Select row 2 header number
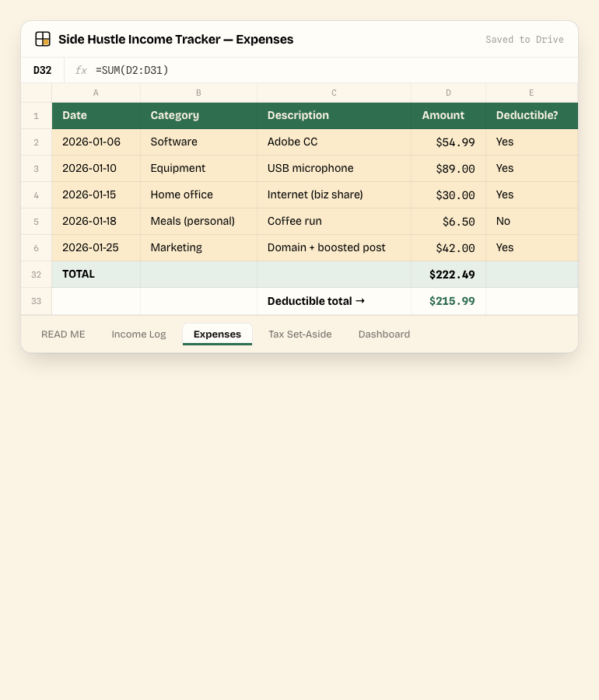The width and height of the screenshot is (599, 700). [36, 142]
